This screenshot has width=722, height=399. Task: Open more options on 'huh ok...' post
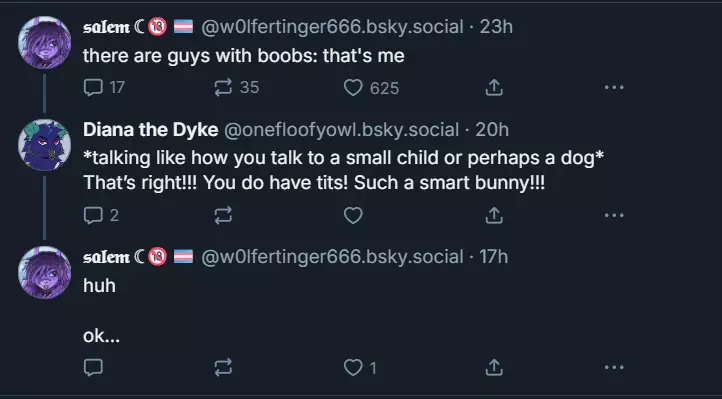pos(614,367)
